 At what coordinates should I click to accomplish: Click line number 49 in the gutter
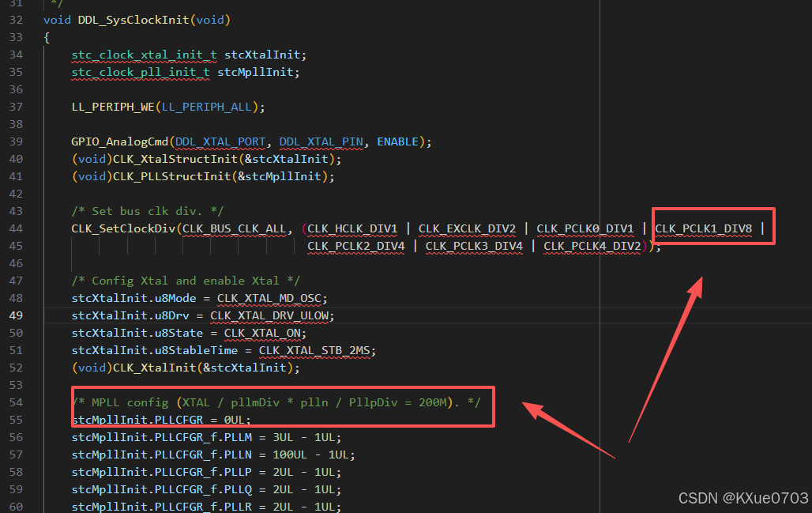coord(16,315)
